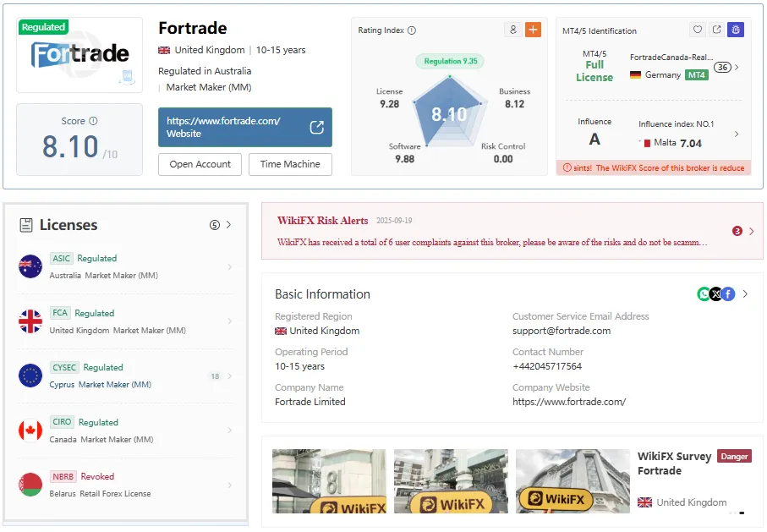
Task: Click the green Regulated badge on the logo
Action: click(43, 27)
